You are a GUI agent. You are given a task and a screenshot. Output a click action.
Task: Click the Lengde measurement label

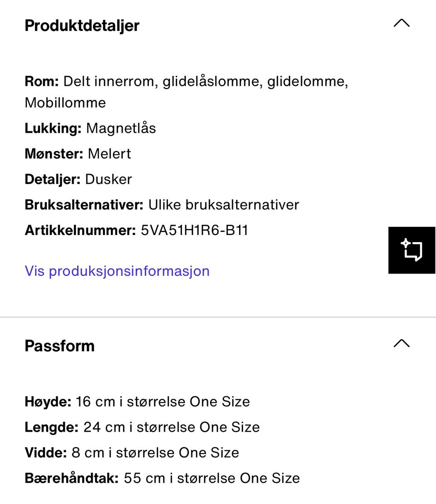(52, 427)
